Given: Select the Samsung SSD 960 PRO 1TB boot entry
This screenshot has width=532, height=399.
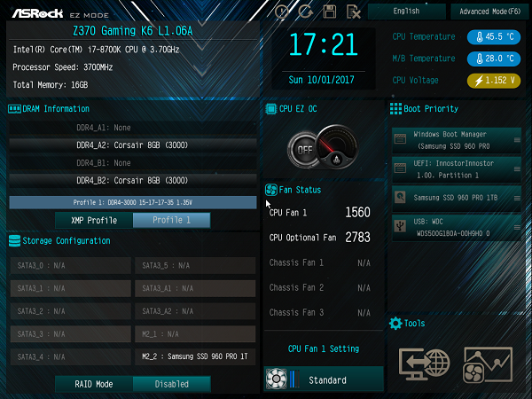Looking at the screenshot, I should pyautogui.click(x=457, y=198).
